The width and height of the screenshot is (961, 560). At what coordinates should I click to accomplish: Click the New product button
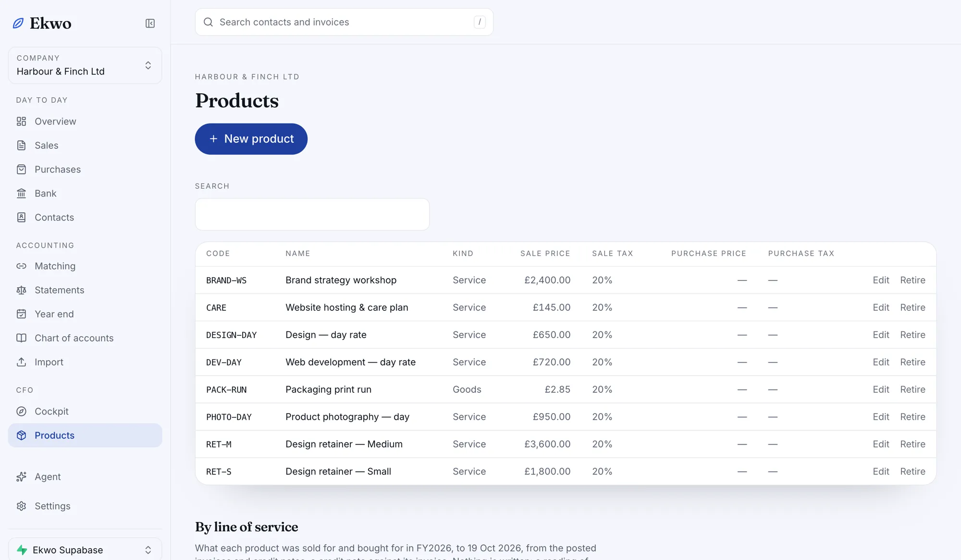pos(251,139)
